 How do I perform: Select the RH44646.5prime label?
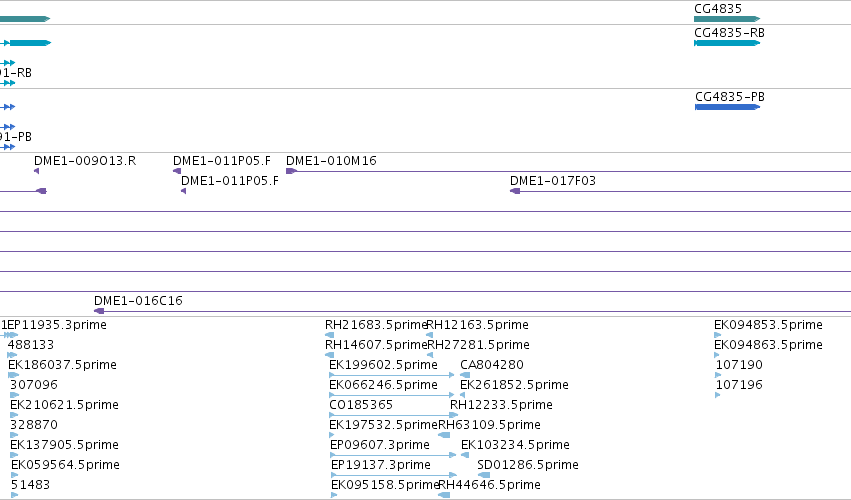click(490, 485)
